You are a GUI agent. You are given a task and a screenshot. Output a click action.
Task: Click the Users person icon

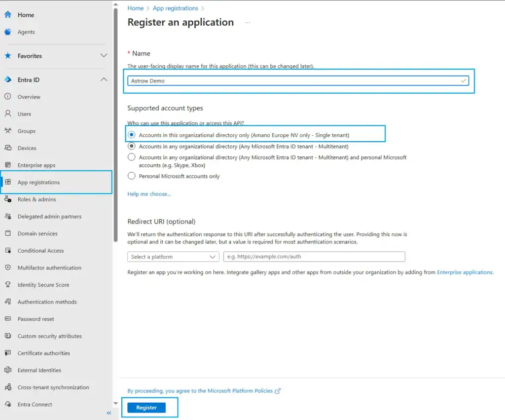[x=8, y=114]
